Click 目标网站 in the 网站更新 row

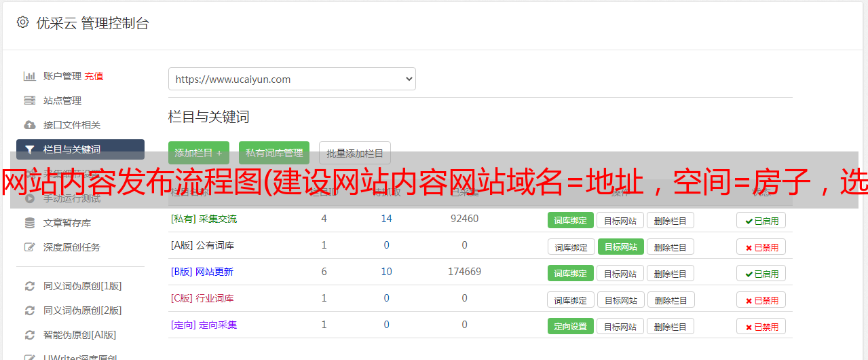(x=620, y=273)
